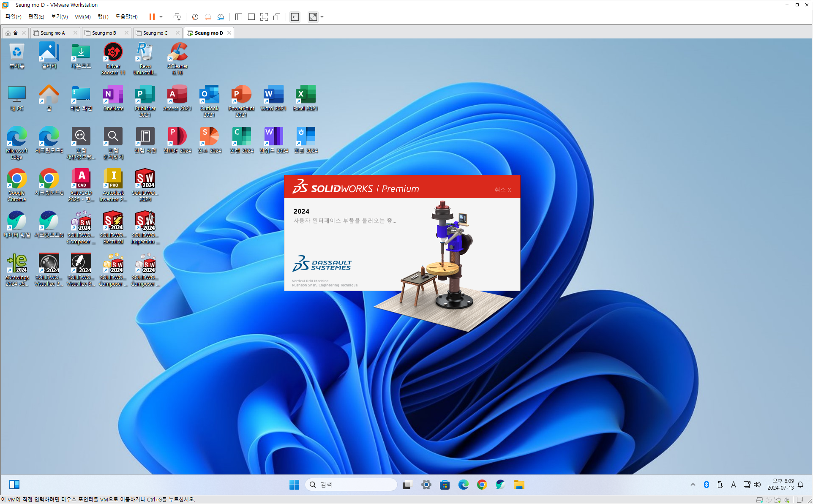
Task: Open dropdown arrow next to pause button
Action: click(161, 17)
